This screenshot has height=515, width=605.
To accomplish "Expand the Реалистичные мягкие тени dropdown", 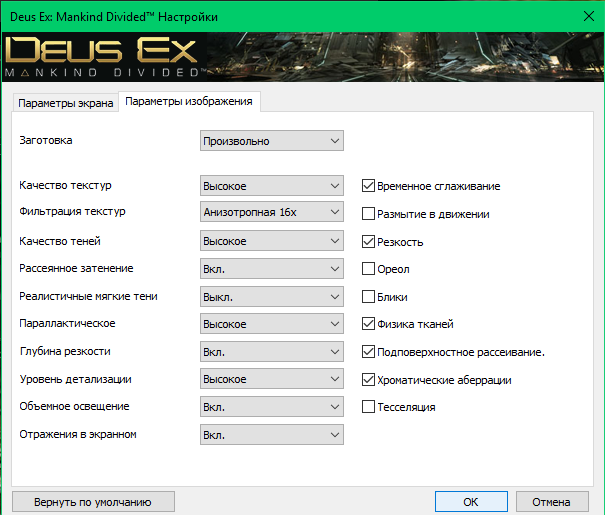I will [x=272, y=297].
